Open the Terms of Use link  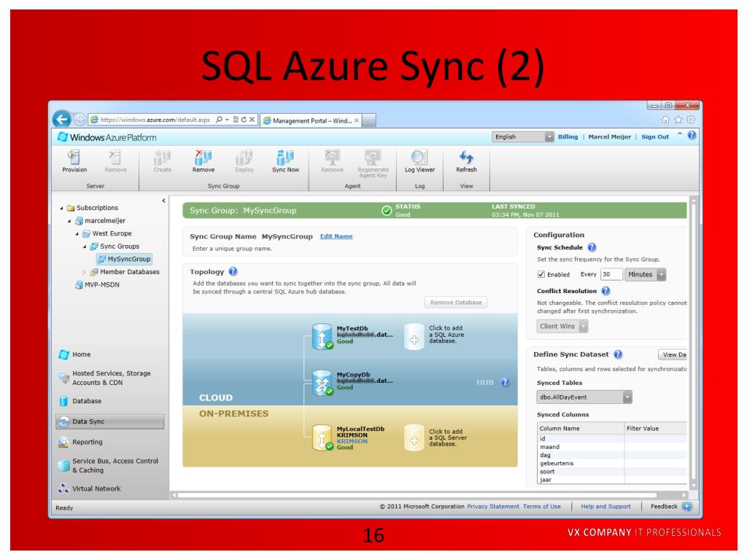542,507
